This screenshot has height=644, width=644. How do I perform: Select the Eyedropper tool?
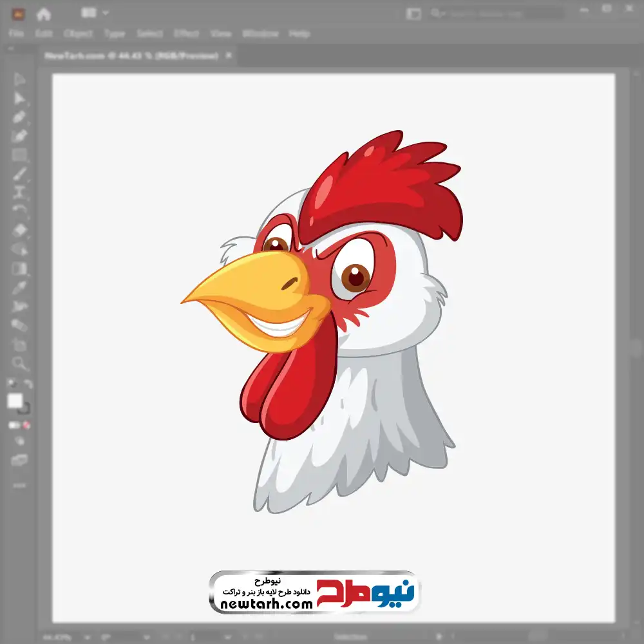[19, 287]
